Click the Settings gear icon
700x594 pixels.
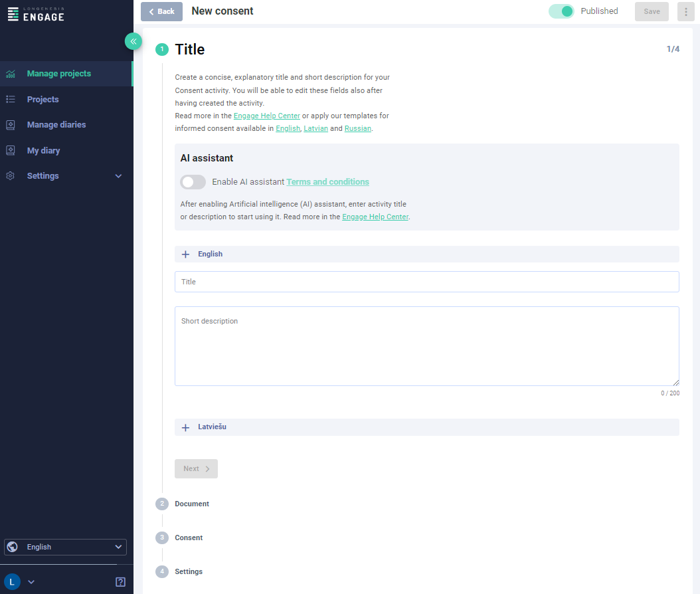[x=11, y=175]
